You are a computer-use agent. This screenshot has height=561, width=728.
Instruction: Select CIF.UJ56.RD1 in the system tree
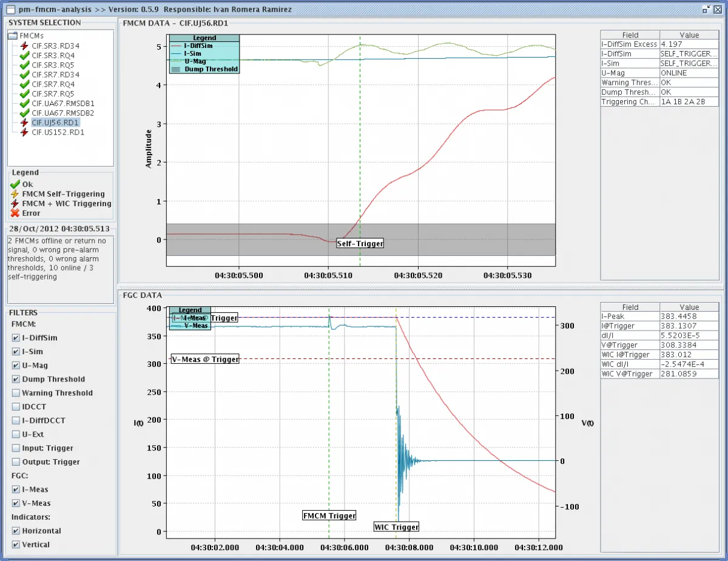pyautogui.click(x=55, y=123)
